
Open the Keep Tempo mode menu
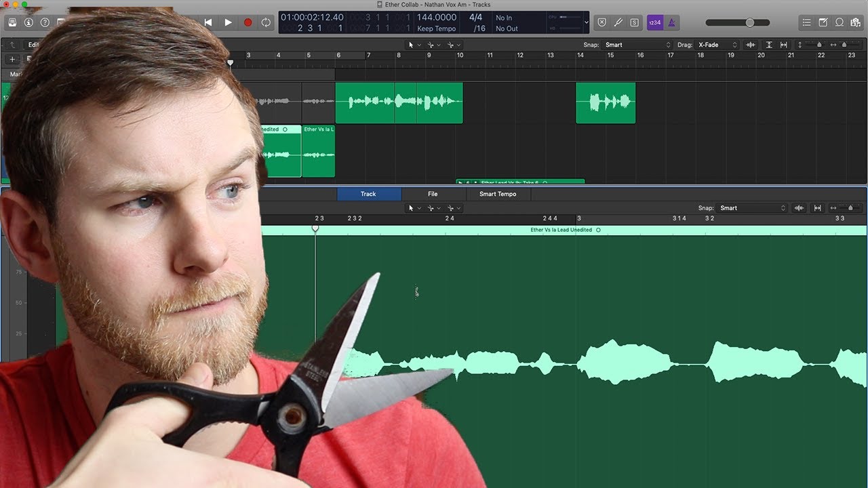pyautogui.click(x=437, y=28)
